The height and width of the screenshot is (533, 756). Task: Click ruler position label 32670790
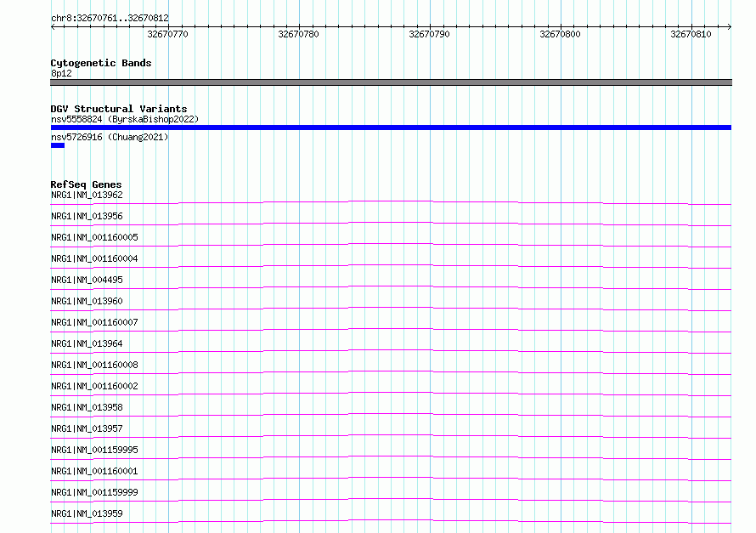429,34
